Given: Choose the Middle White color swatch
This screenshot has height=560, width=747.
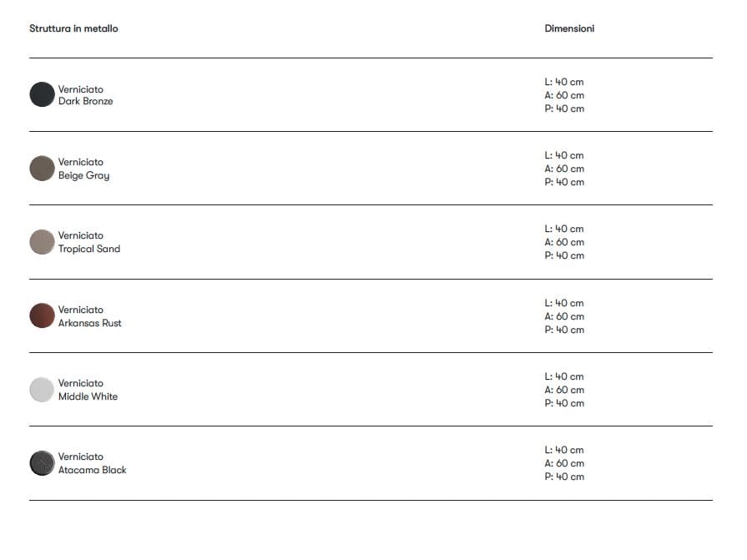Looking at the screenshot, I should click(x=42, y=390).
